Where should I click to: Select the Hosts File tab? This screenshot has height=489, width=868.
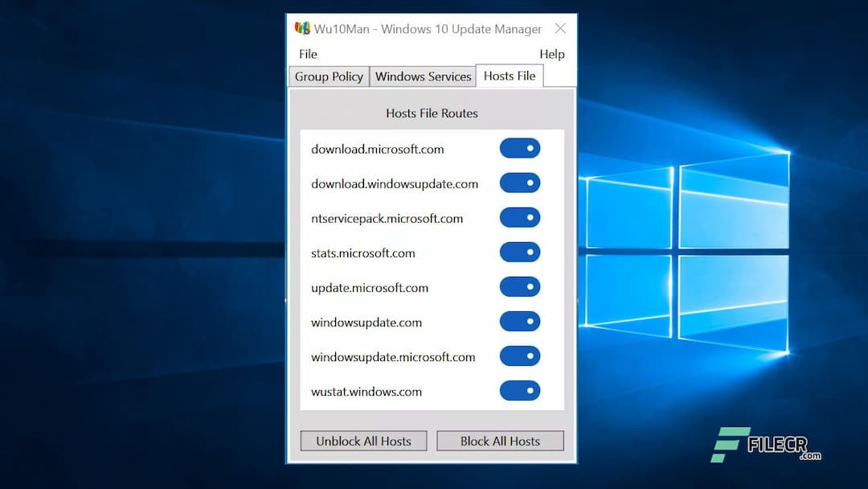[x=510, y=76]
